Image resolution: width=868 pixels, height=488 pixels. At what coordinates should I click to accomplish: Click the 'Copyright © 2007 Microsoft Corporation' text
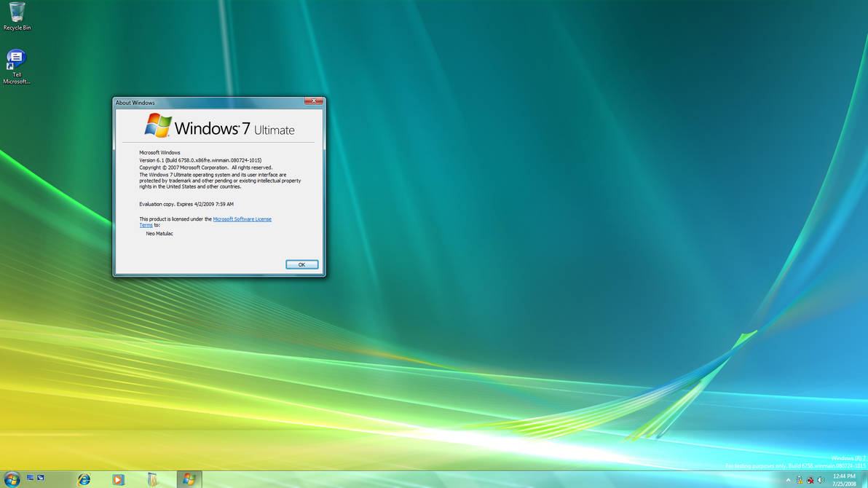205,168
